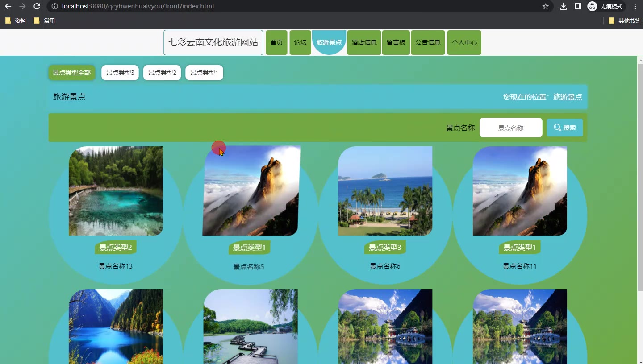Click the 旅游景点 section heading text
The image size is (643, 364).
tap(69, 97)
